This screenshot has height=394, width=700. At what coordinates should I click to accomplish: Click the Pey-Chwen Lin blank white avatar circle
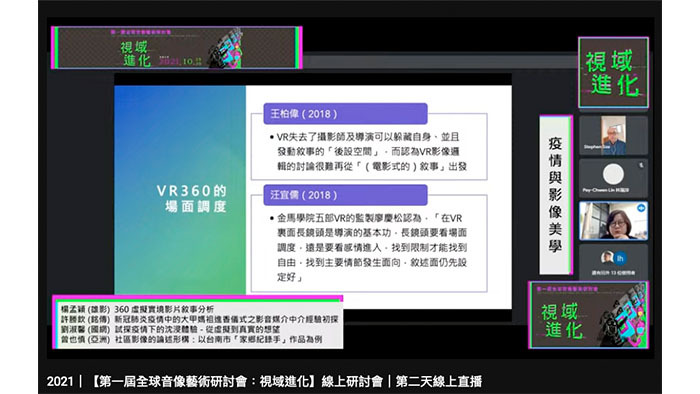[613, 174]
